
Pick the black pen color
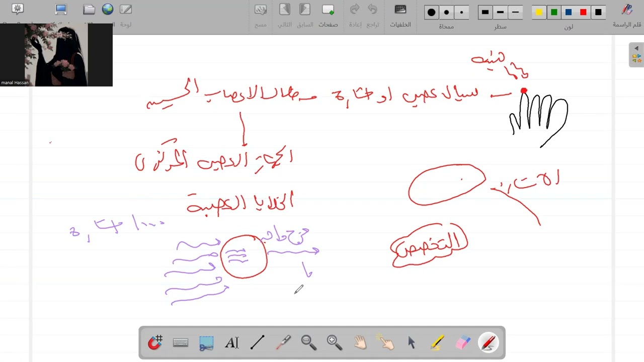pyautogui.click(x=598, y=12)
